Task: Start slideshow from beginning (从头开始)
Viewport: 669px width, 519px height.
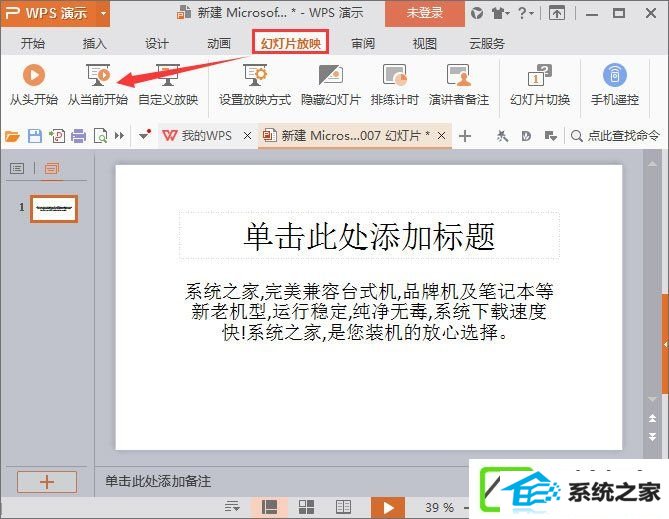Action: pyautogui.click(x=34, y=85)
